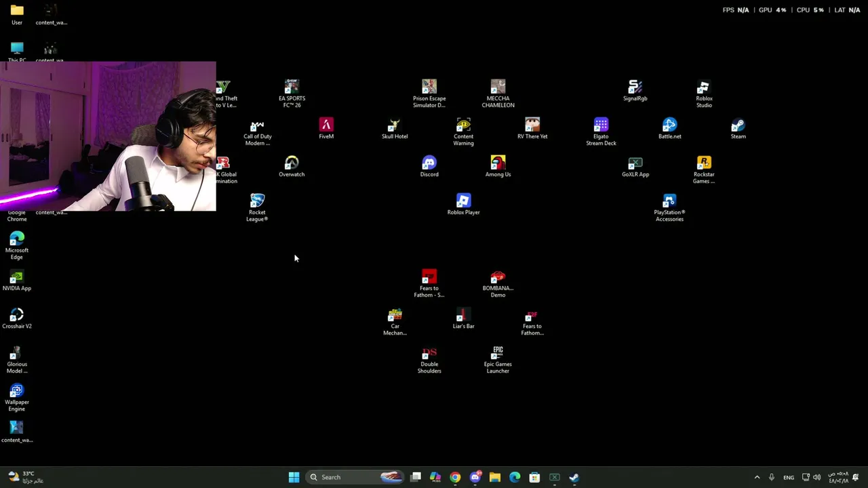Select the Roblox Player shortcut
Viewport: 868px width, 488px height.
coord(464,204)
